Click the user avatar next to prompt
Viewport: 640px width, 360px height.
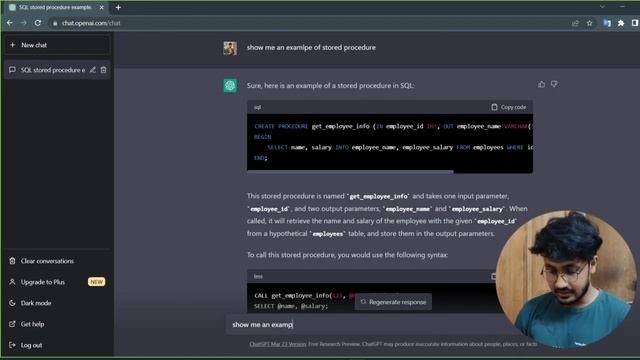230,48
